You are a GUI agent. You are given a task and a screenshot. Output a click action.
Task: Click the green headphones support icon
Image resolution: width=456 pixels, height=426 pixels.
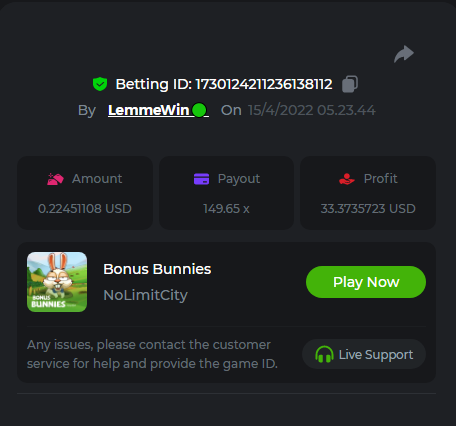pyautogui.click(x=324, y=354)
